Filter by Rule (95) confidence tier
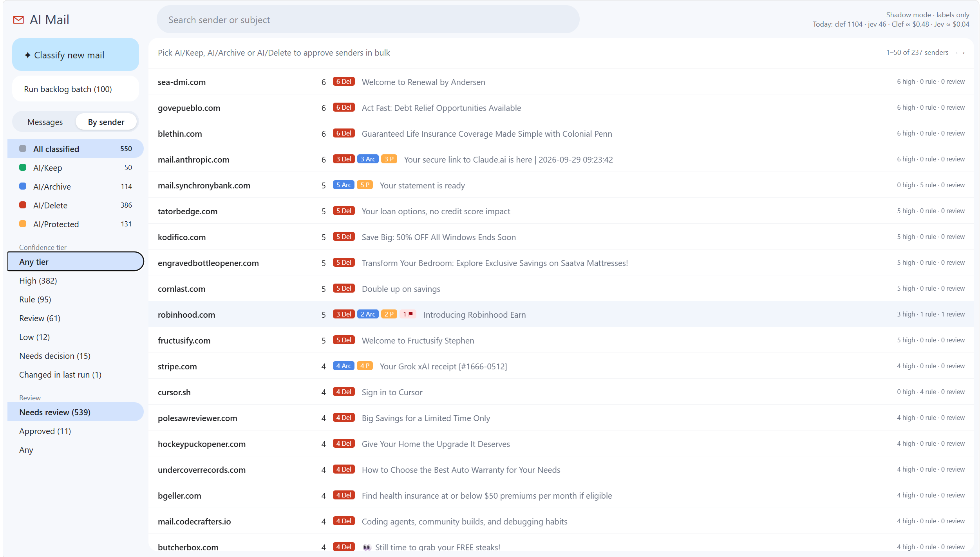 tap(76, 299)
